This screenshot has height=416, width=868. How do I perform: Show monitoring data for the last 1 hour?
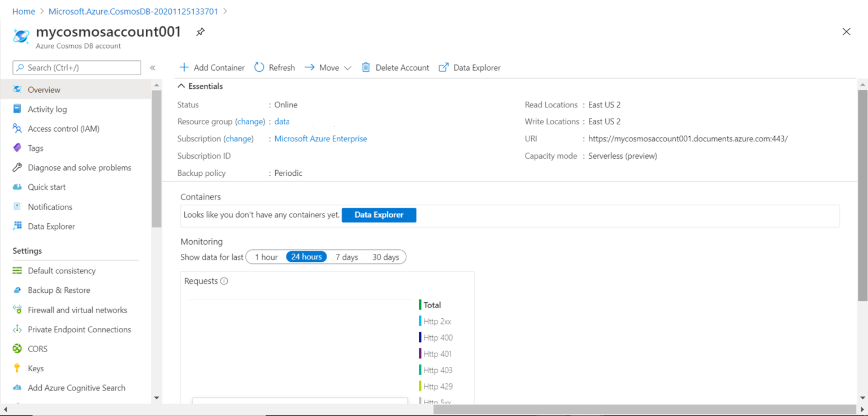pyautogui.click(x=266, y=257)
